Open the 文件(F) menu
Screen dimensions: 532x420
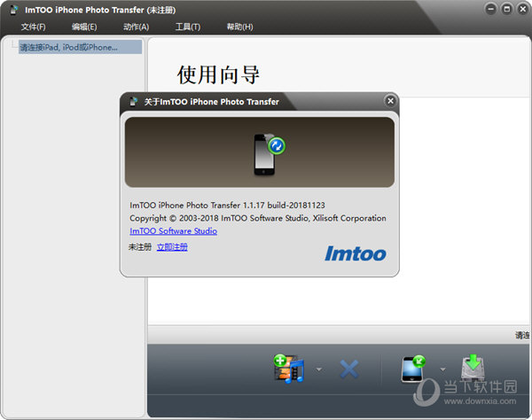34,27
